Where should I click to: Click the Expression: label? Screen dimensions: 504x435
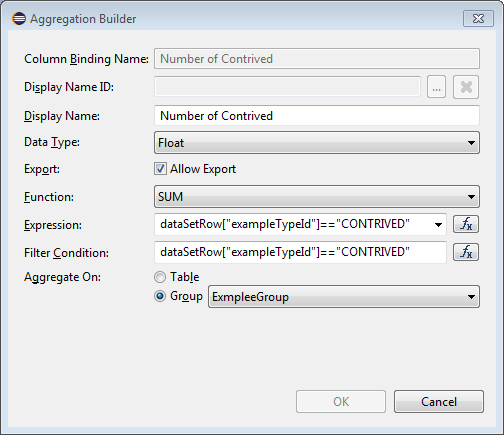(x=53, y=225)
